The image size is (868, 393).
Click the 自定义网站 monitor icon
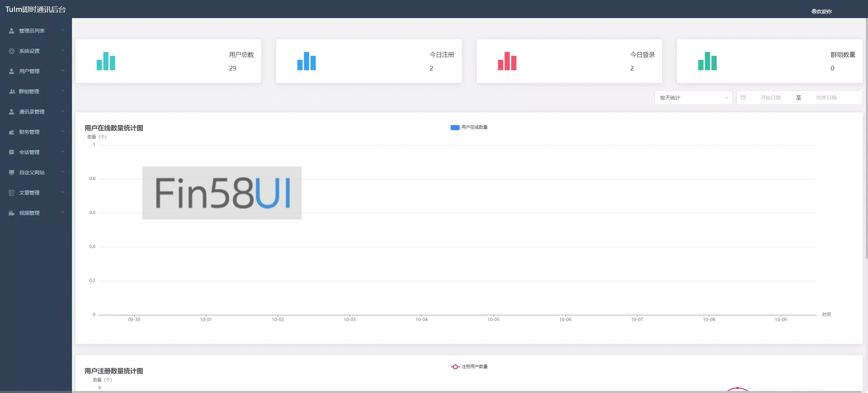[12, 172]
